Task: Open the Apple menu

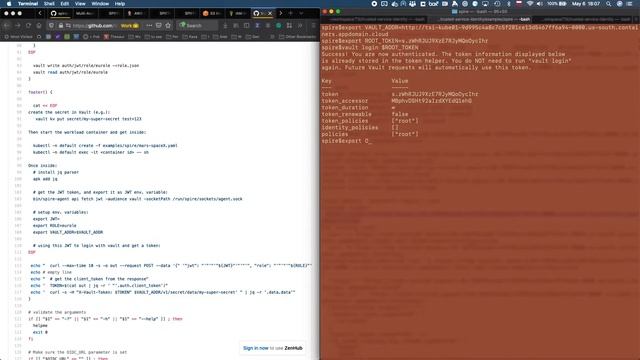Action: click(x=9, y=4)
